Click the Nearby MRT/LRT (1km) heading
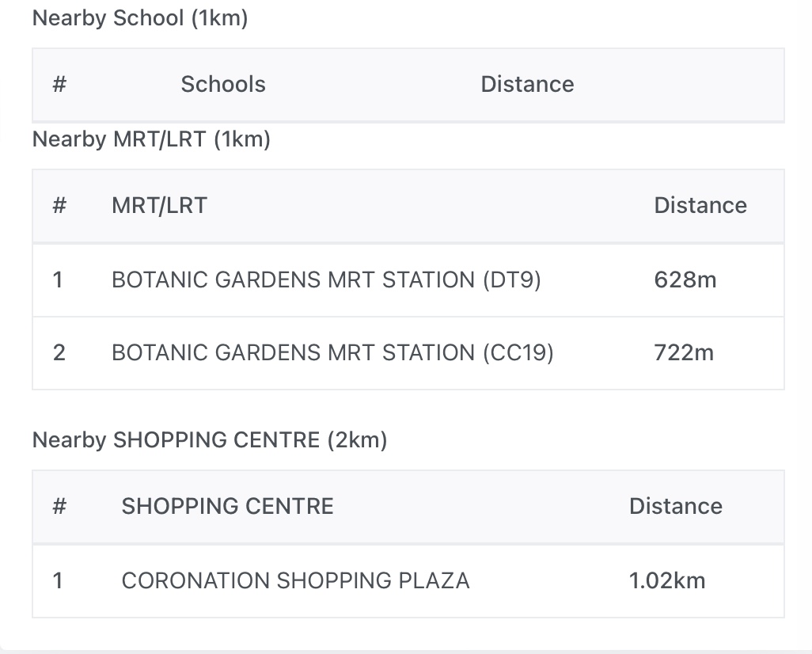This screenshot has width=812, height=654. coord(151,139)
